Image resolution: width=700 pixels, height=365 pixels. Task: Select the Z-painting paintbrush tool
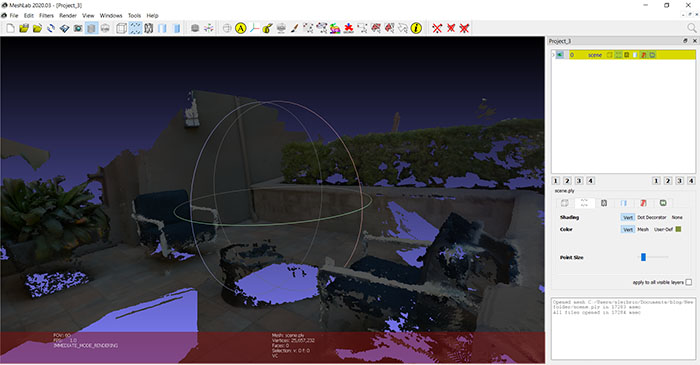(295, 28)
